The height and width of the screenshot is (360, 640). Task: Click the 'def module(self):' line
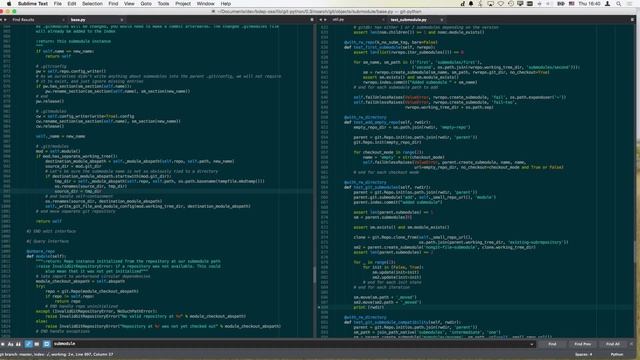[46, 256]
